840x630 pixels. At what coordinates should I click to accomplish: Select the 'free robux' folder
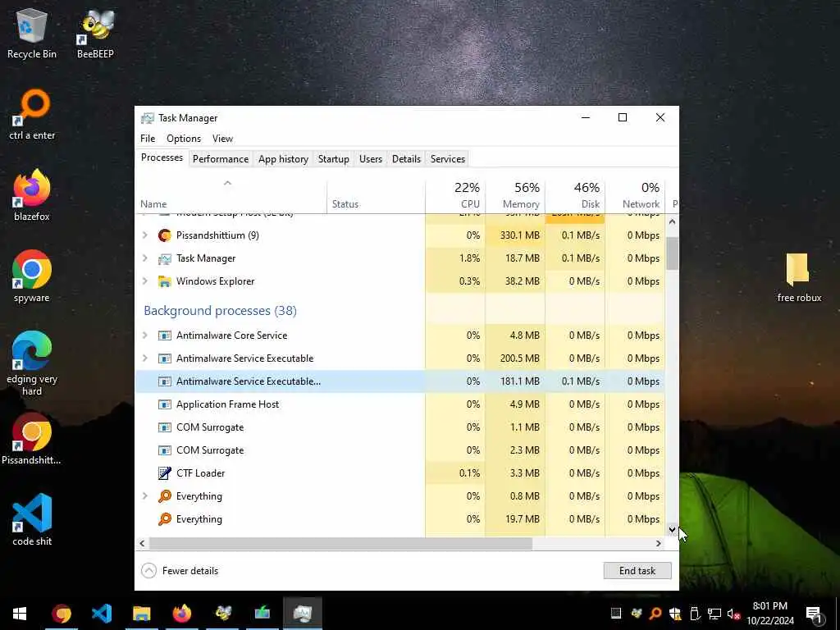(x=799, y=277)
